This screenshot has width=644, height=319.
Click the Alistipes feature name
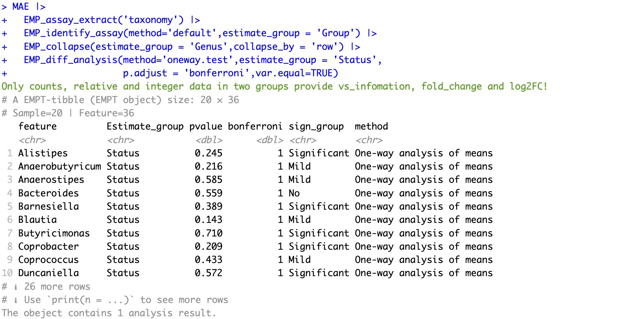[43, 153]
